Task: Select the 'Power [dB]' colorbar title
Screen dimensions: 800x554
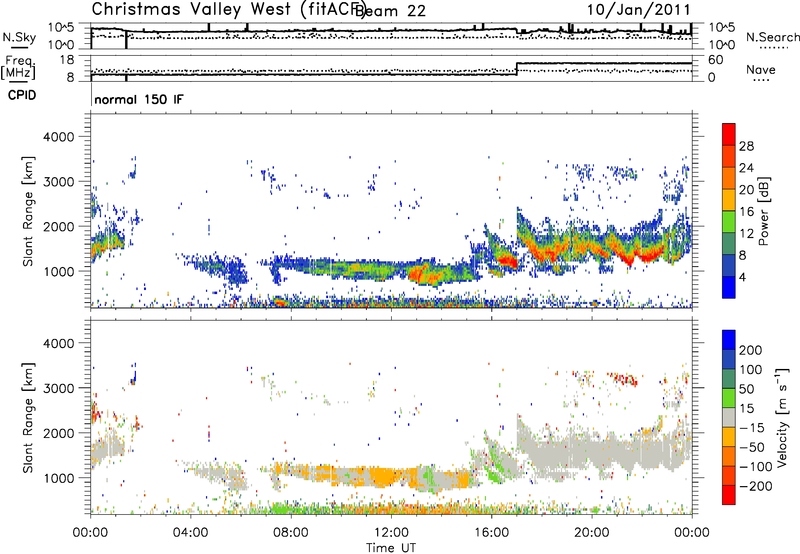Action: 763,211
